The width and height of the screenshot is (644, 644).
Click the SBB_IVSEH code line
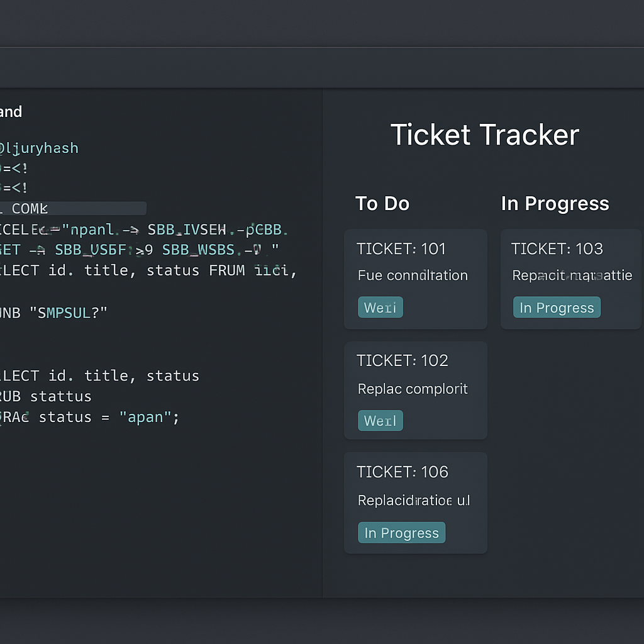144,230
